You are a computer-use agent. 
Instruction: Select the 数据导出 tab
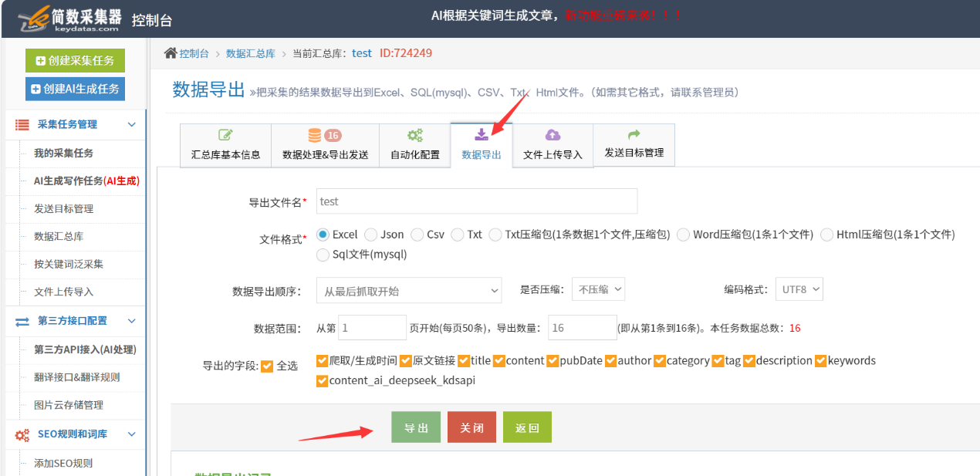click(482, 144)
